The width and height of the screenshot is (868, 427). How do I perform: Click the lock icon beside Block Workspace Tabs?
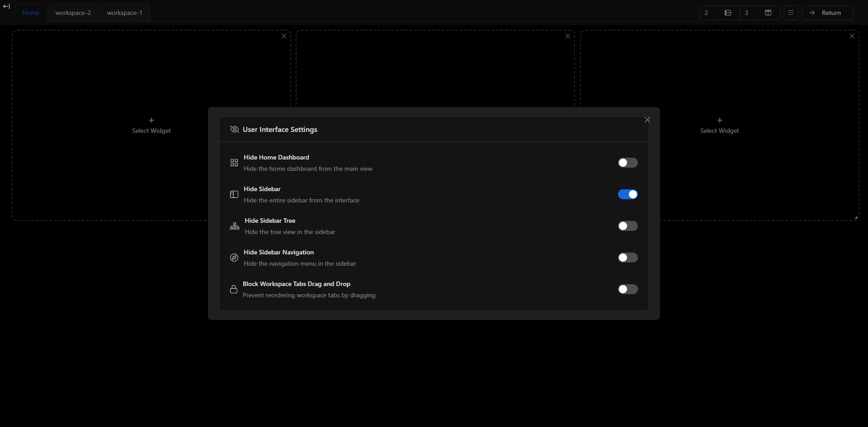tap(234, 289)
